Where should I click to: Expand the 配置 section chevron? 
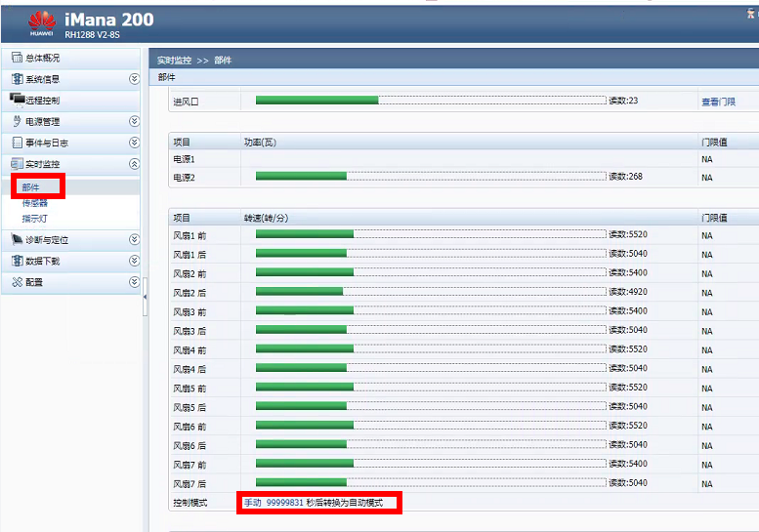tap(134, 282)
